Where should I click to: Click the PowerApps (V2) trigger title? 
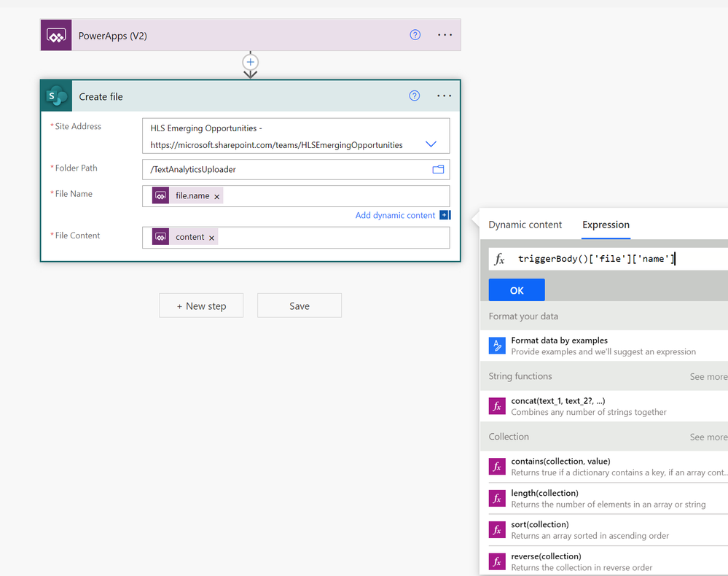click(x=113, y=36)
